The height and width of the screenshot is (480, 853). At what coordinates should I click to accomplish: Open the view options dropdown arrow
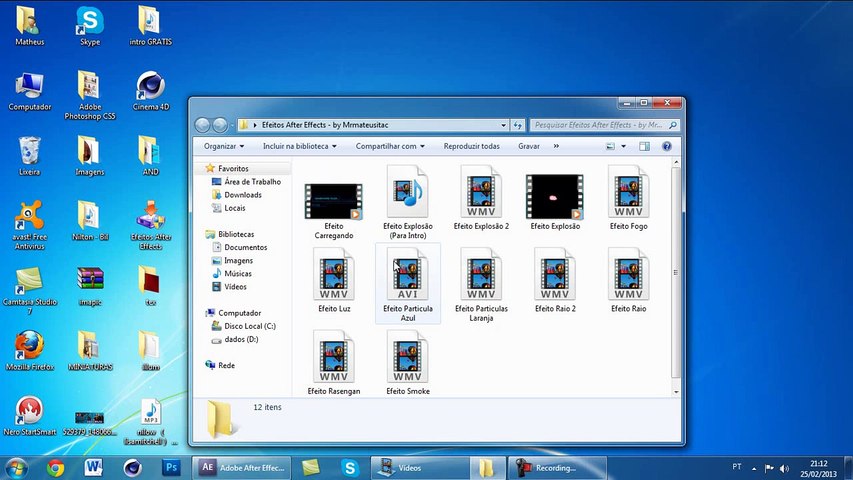click(x=625, y=146)
